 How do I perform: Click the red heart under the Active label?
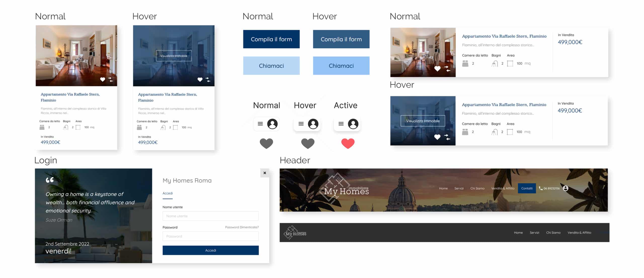pyautogui.click(x=348, y=143)
